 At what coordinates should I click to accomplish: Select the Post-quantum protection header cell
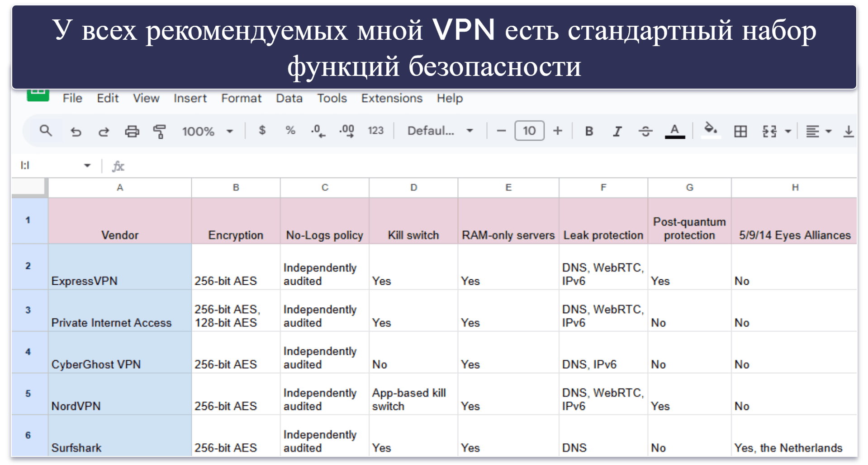tap(689, 221)
